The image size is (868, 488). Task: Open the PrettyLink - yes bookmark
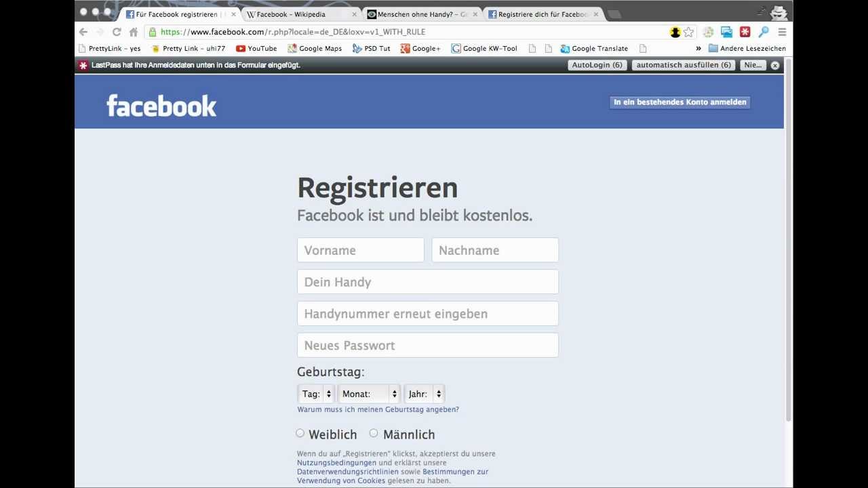pos(109,48)
